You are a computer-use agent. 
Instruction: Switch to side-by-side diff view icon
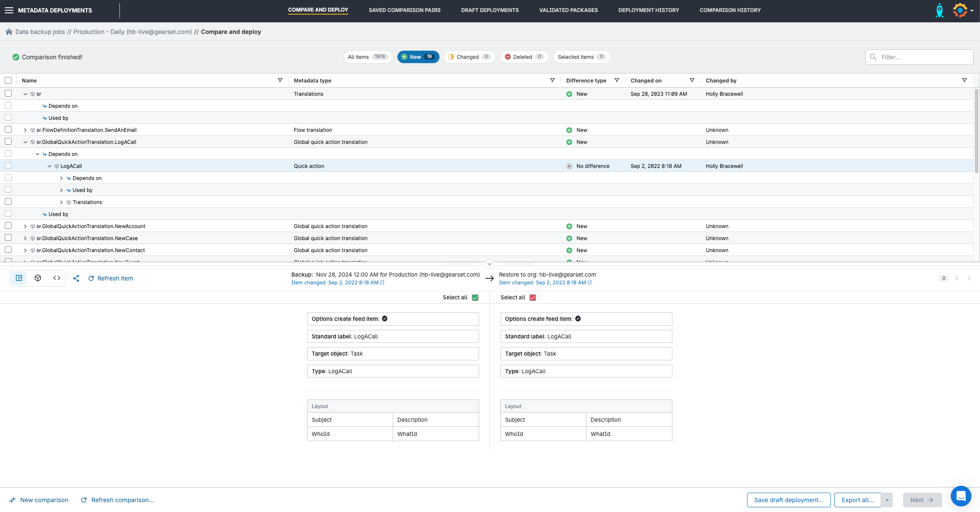(x=19, y=278)
